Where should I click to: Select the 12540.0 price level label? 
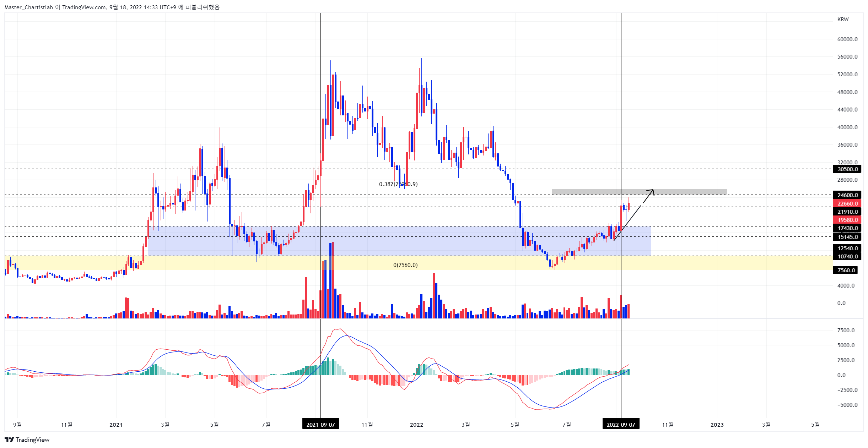[847, 248]
